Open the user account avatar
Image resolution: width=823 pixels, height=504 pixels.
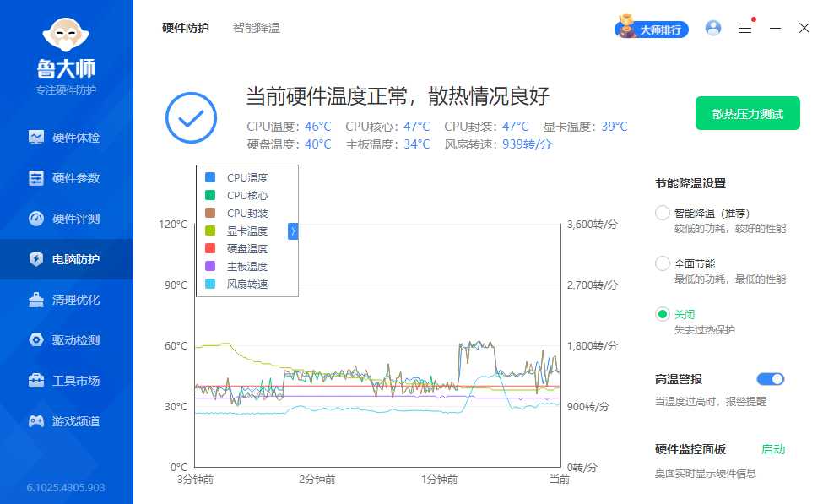tap(713, 28)
